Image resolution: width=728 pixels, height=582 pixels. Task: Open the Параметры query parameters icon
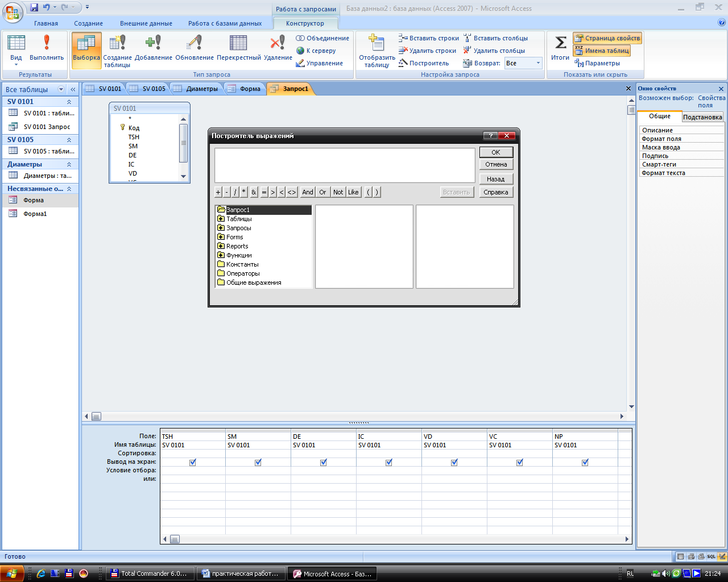(579, 63)
